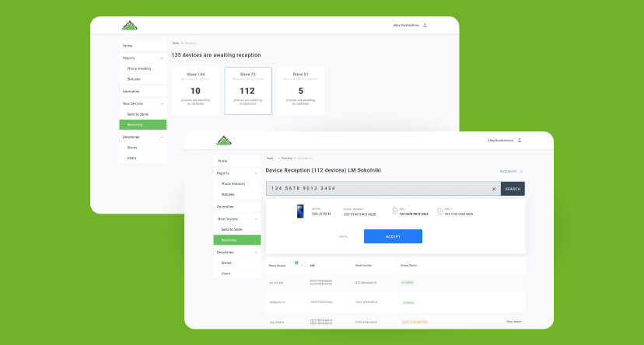Clear the search field with X icon
The image size is (644, 345).
pyautogui.click(x=493, y=189)
